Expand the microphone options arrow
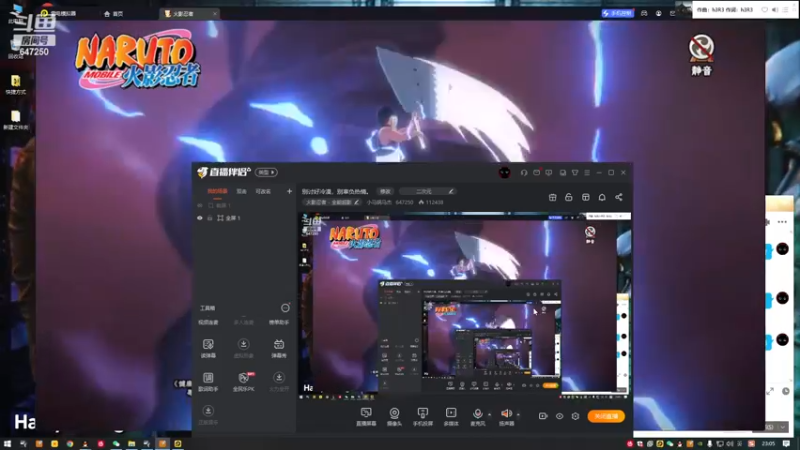Viewport: 800px width, 450px height. click(489, 414)
